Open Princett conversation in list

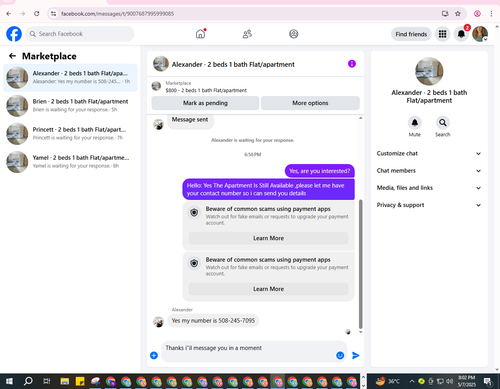point(70,134)
